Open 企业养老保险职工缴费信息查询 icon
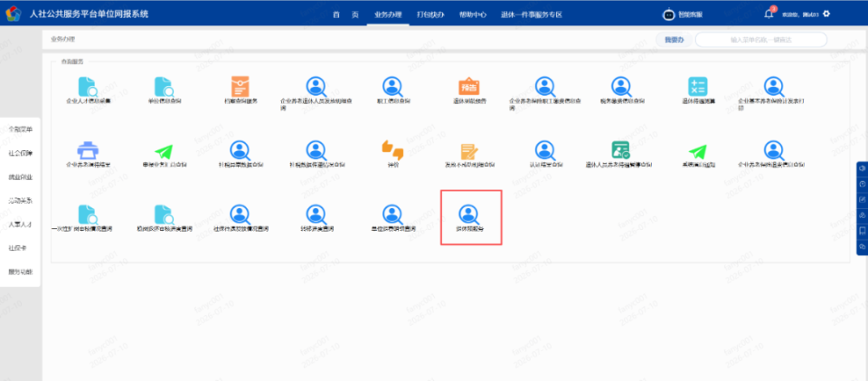868x381 pixels. [x=545, y=86]
